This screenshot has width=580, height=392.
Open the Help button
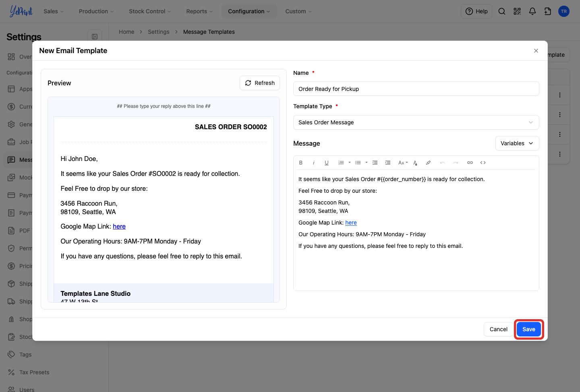(x=476, y=11)
